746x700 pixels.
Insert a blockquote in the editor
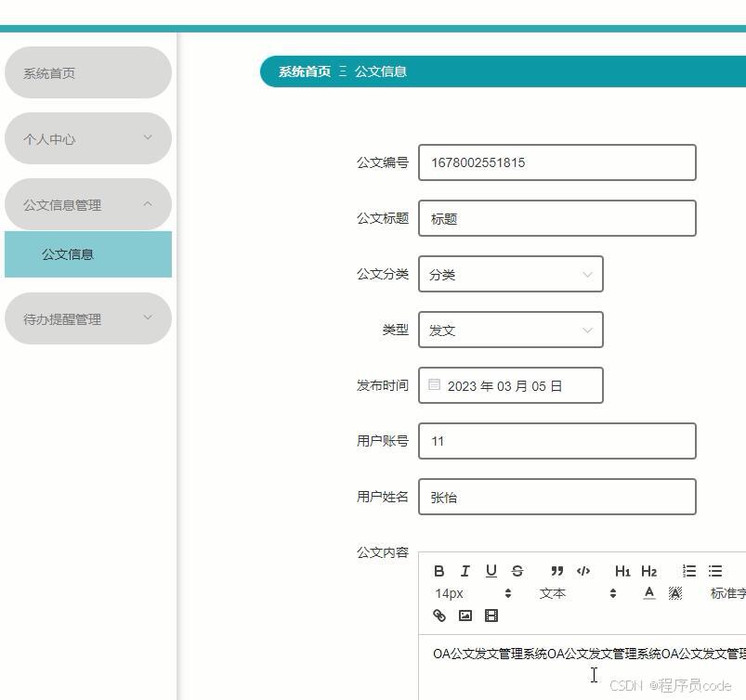[x=556, y=571]
